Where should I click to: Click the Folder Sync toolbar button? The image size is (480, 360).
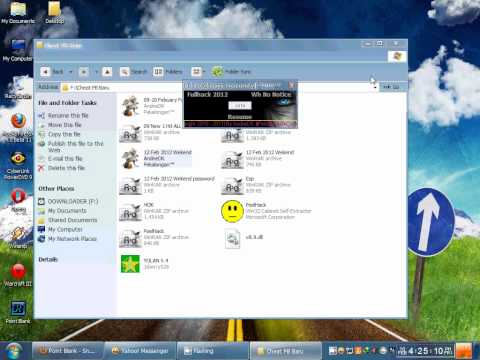click(231, 72)
